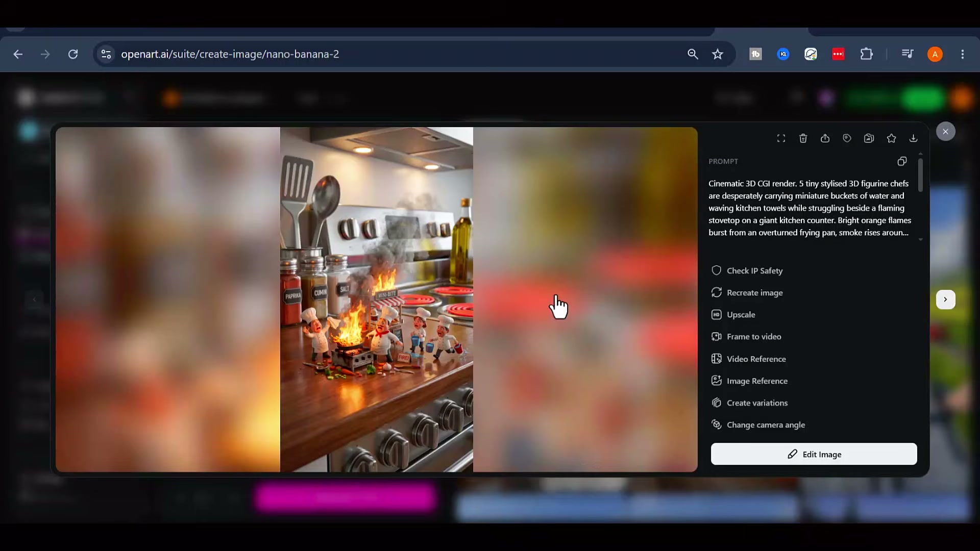
Task: Close the image preview dialog
Action: click(x=945, y=132)
